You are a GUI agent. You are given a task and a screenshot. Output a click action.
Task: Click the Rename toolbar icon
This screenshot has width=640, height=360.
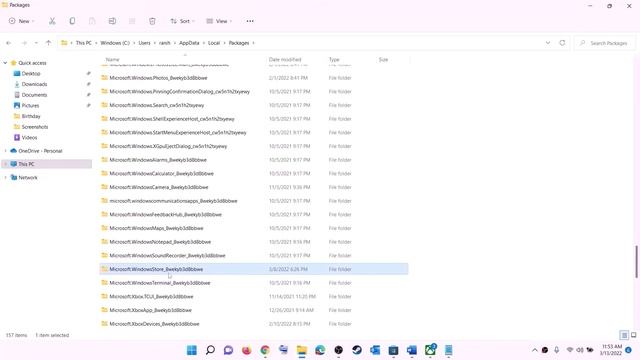point(112,21)
